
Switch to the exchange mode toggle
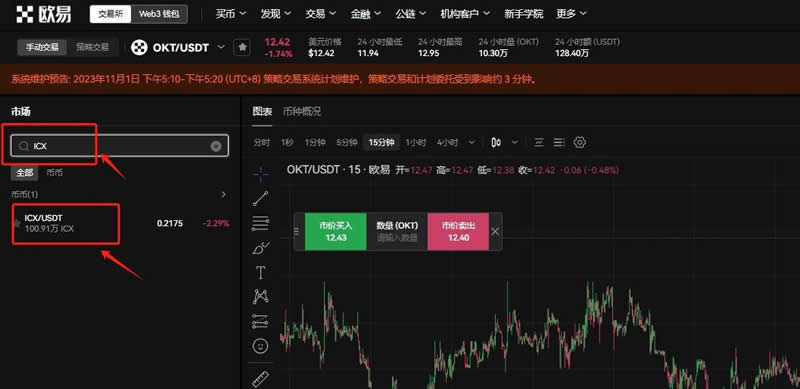tap(111, 14)
